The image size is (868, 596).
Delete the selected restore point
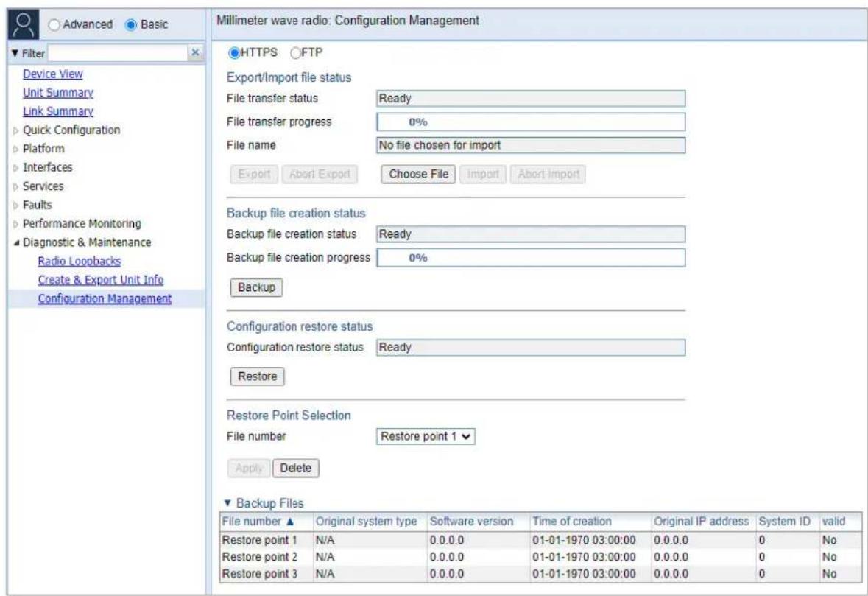(296, 468)
